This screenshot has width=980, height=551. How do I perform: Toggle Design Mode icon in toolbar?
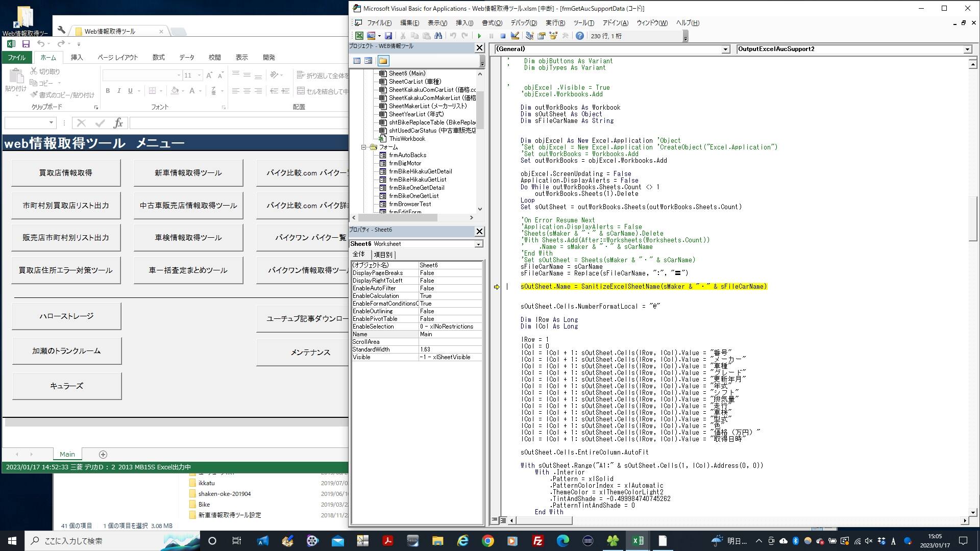click(x=515, y=36)
